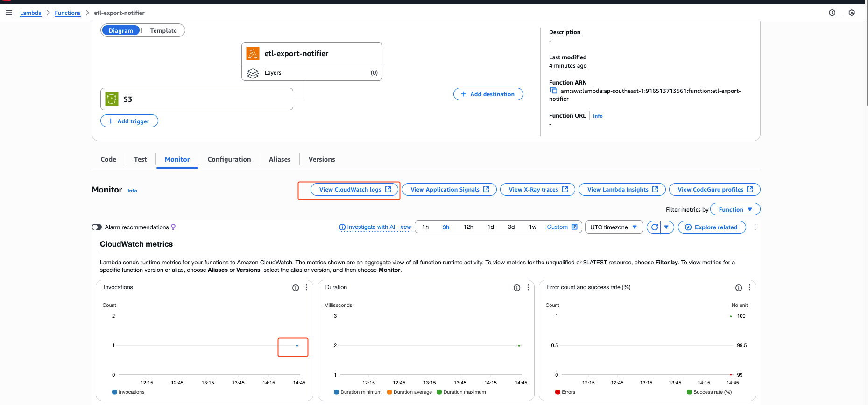Image resolution: width=868 pixels, height=405 pixels.
Task: Click Investigate with AI link
Action: tap(379, 227)
